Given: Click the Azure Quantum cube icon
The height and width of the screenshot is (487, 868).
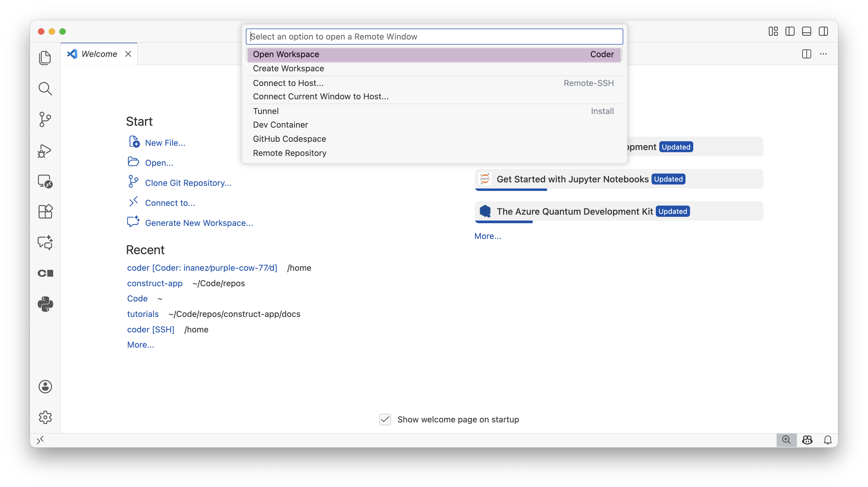Looking at the screenshot, I should (485, 211).
